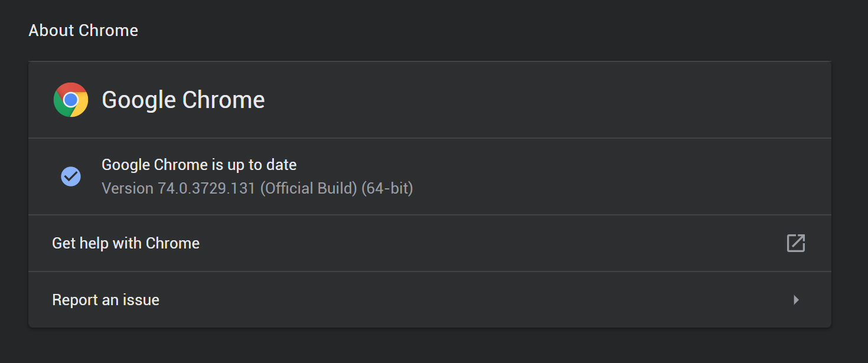Click the version number 74.0.3729.131
The image size is (868, 363).
(206, 188)
